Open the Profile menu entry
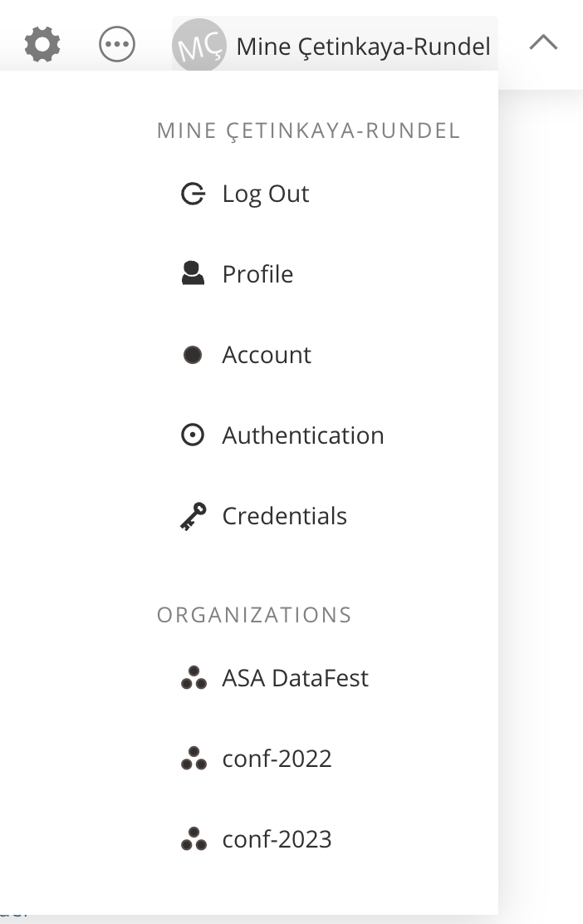583x924 pixels. 257,274
